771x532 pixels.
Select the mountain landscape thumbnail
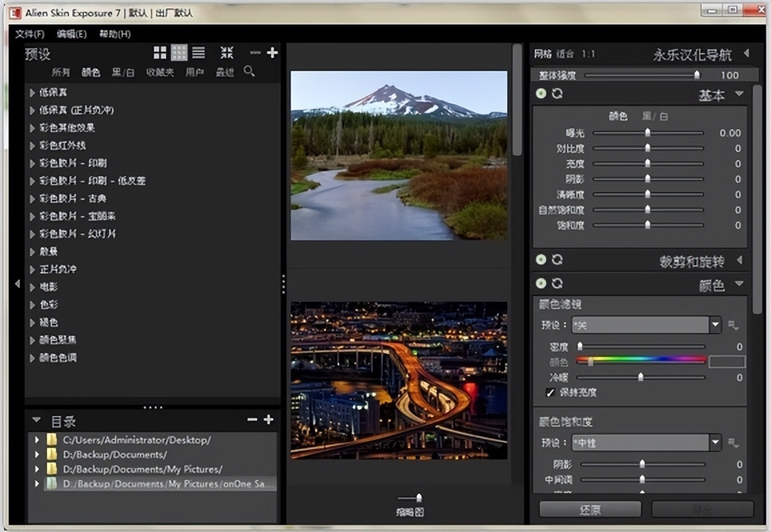(399, 155)
